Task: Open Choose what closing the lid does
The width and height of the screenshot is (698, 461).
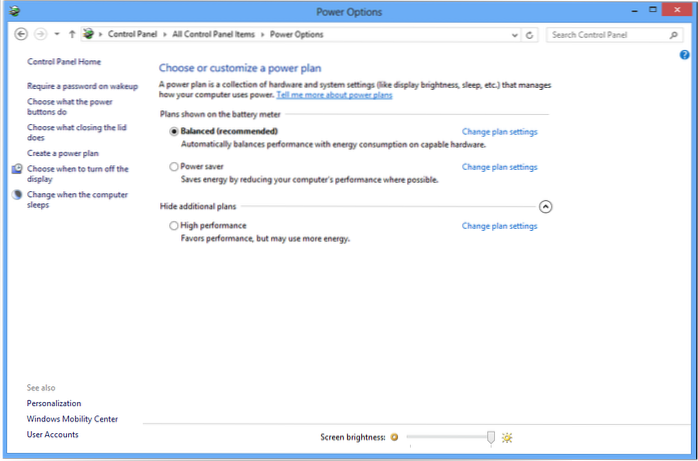Action: click(77, 133)
